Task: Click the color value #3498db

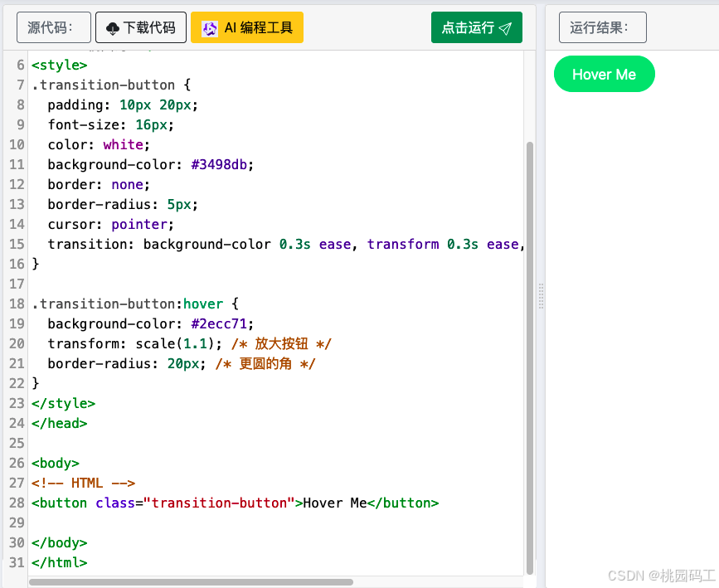Action: [219, 165]
